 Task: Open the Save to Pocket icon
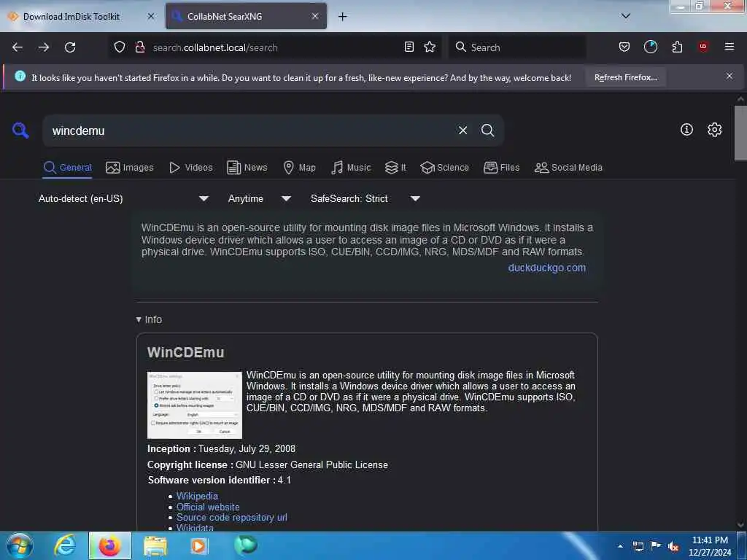[624, 47]
